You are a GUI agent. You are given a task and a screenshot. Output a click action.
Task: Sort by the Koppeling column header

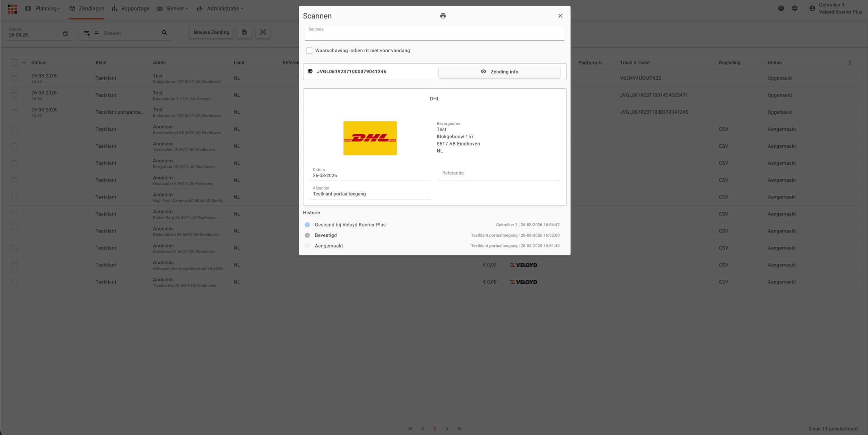729,63
